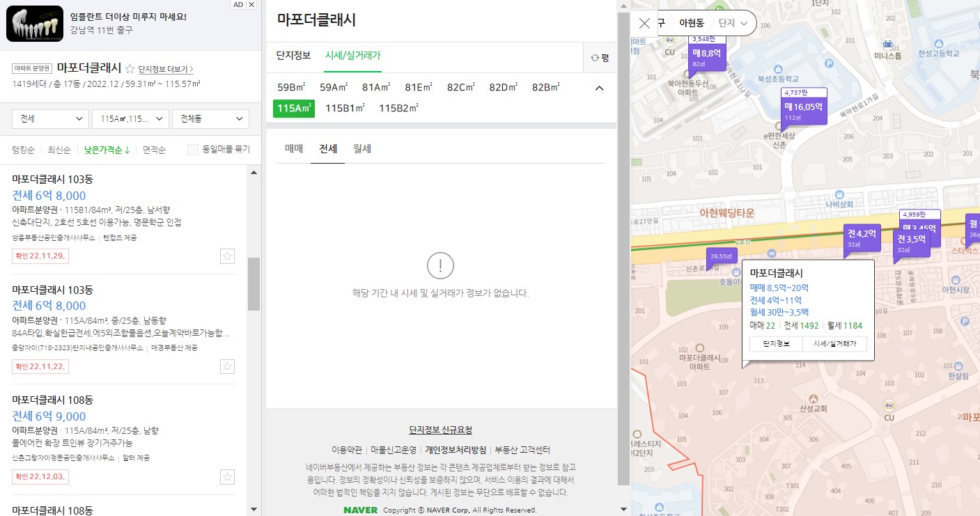Select the 81A㎡ area type
This screenshot has width=980, height=516.
coord(376,88)
